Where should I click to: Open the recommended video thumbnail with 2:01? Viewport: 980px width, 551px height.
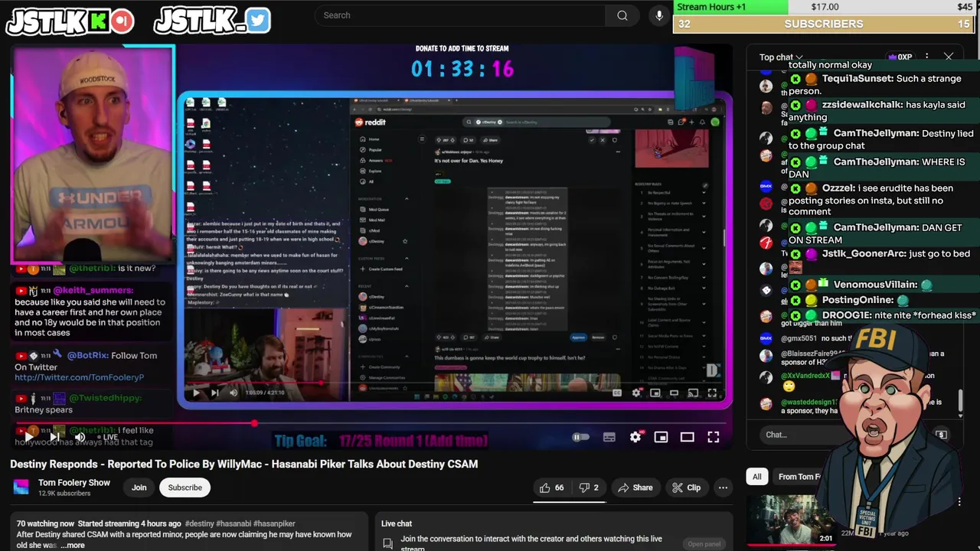coord(791,520)
